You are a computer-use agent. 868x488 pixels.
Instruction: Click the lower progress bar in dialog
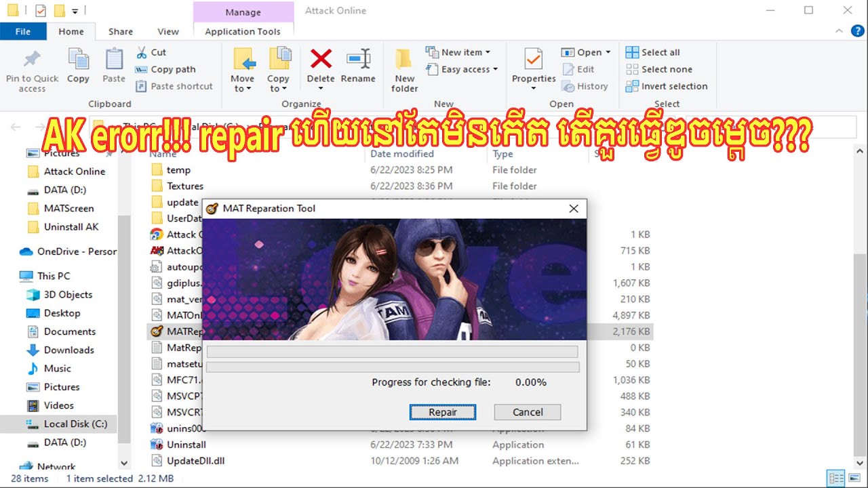[393, 367]
